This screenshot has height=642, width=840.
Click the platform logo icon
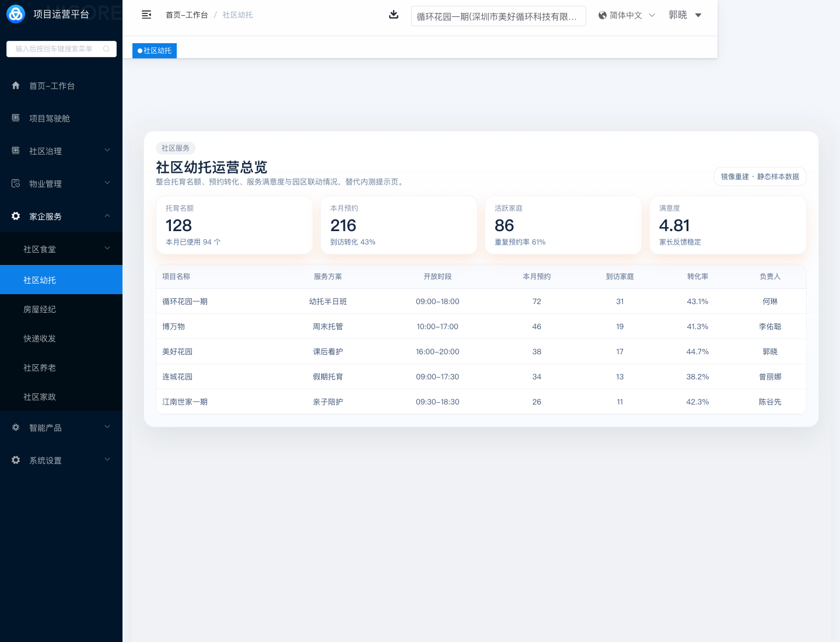16,14
